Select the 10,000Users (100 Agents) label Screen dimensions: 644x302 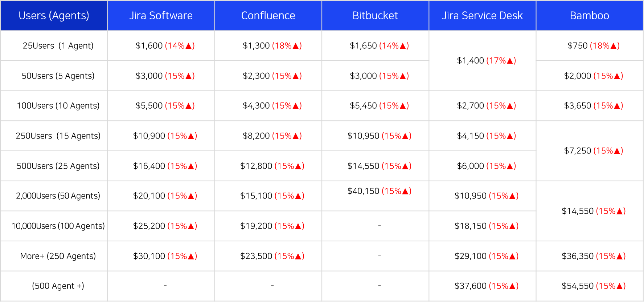pyautogui.click(x=58, y=226)
